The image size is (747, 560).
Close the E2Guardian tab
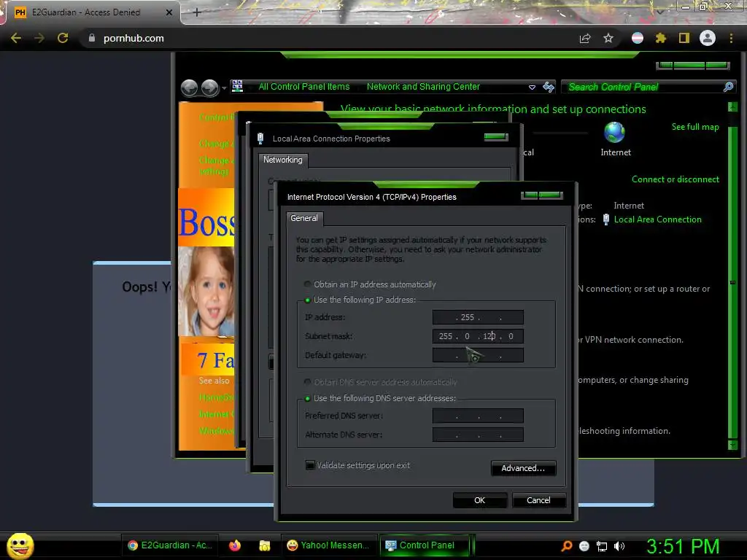pos(169,12)
